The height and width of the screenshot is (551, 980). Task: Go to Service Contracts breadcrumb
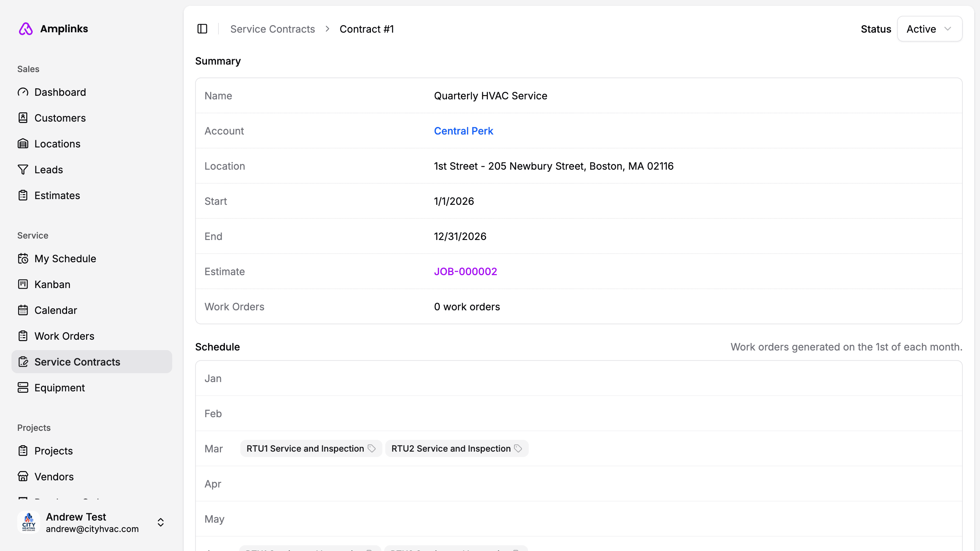point(272,29)
